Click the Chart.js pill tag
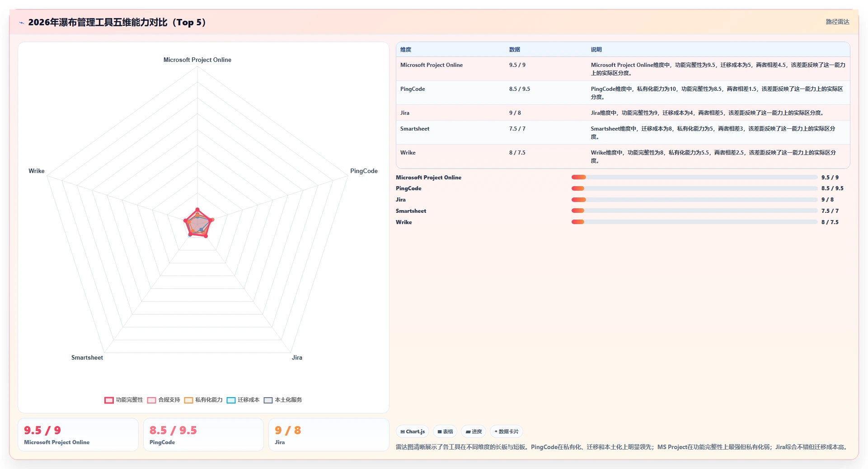 (x=413, y=431)
